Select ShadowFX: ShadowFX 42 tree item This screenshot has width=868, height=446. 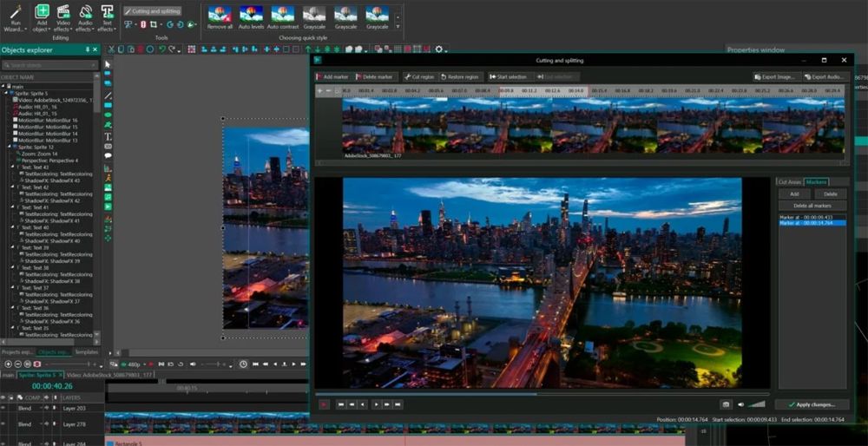tap(49, 200)
